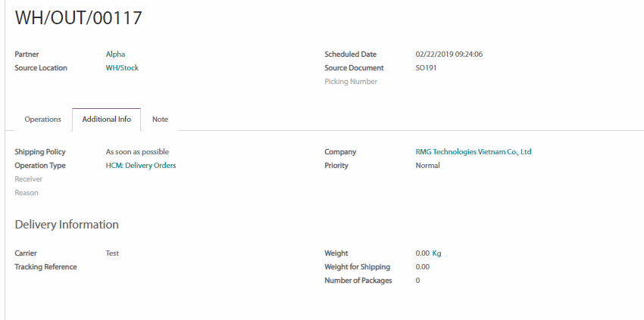Click the empty Picking Number field label
This screenshot has height=320, width=644.
click(x=351, y=82)
